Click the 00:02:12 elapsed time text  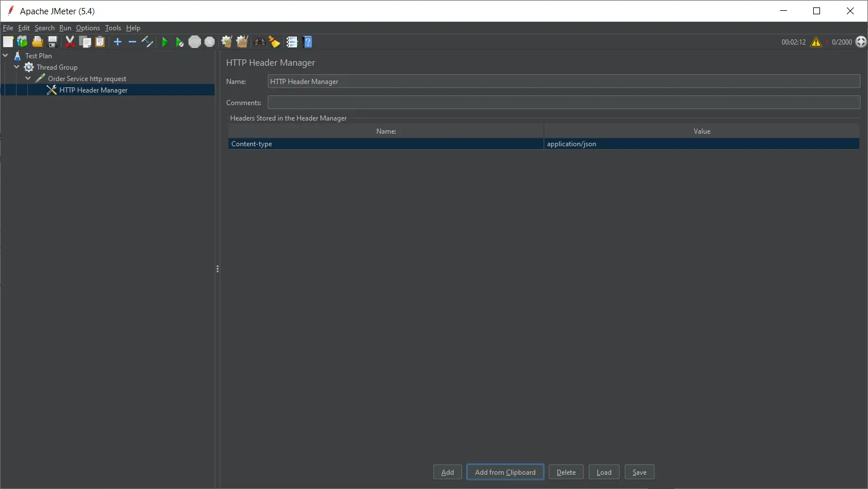(x=794, y=42)
